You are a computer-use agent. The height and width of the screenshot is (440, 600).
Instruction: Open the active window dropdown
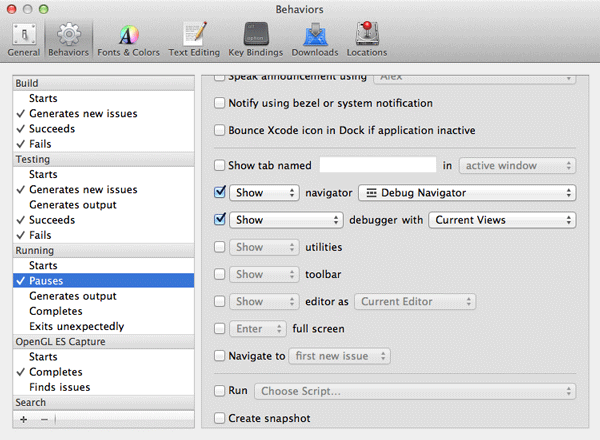coord(517,166)
